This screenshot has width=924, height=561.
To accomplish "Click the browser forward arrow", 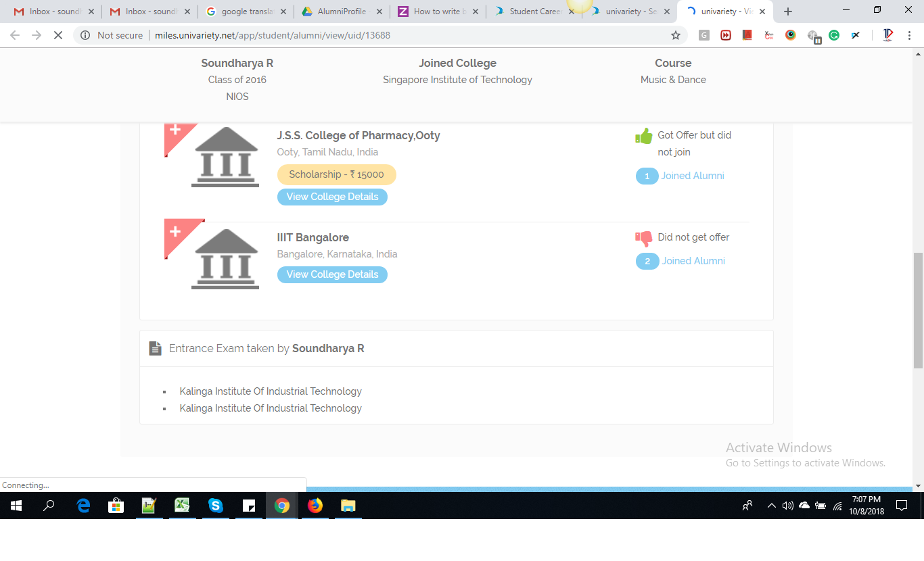I will 37,35.
